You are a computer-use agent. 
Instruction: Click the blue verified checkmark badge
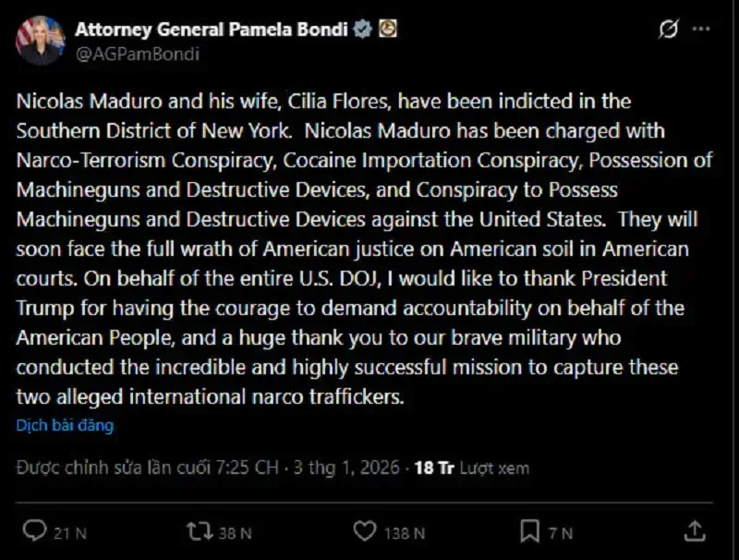(363, 29)
